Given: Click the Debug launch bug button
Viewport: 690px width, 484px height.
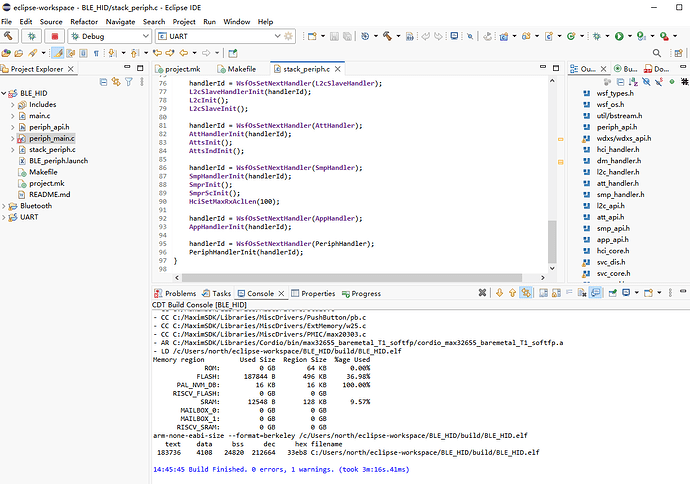Looking at the screenshot, I should pyautogui.click(x=32, y=36).
